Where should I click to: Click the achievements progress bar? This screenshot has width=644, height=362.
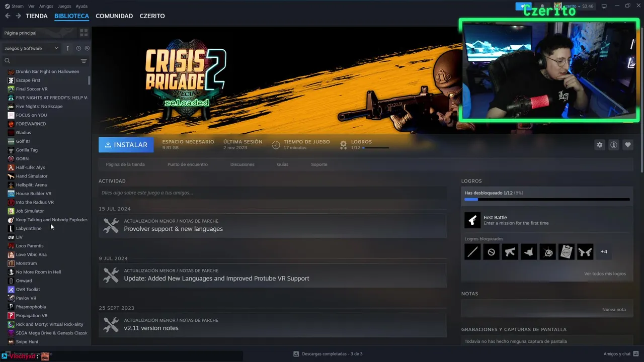tap(547, 200)
